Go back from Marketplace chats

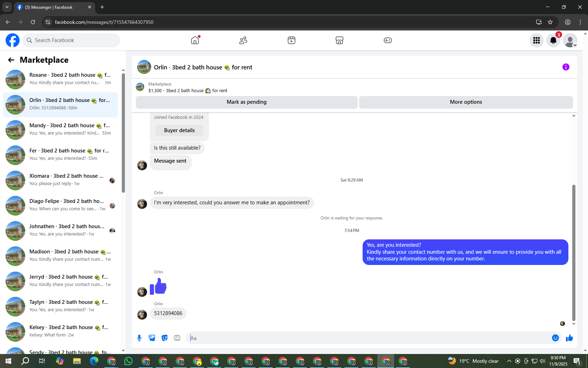pos(11,60)
